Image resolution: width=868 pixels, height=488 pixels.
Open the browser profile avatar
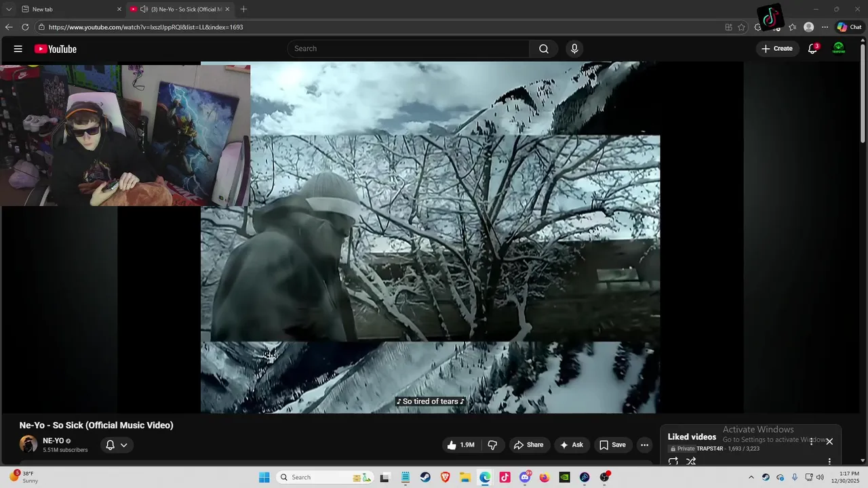(808, 27)
